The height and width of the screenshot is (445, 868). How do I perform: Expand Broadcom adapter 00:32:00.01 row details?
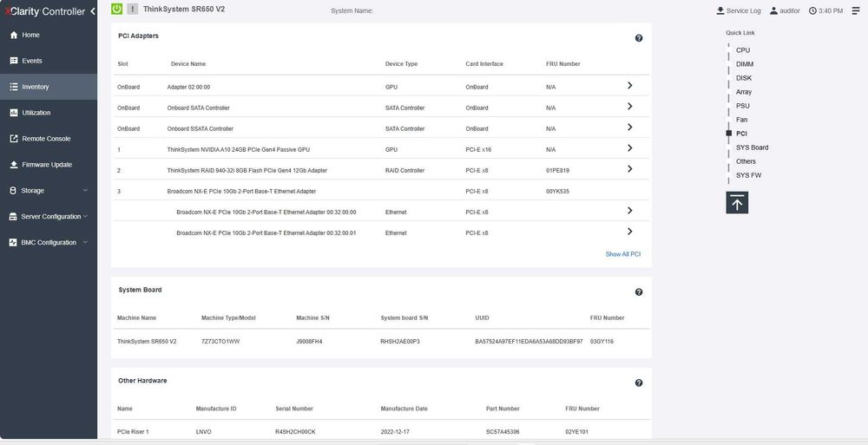click(630, 232)
